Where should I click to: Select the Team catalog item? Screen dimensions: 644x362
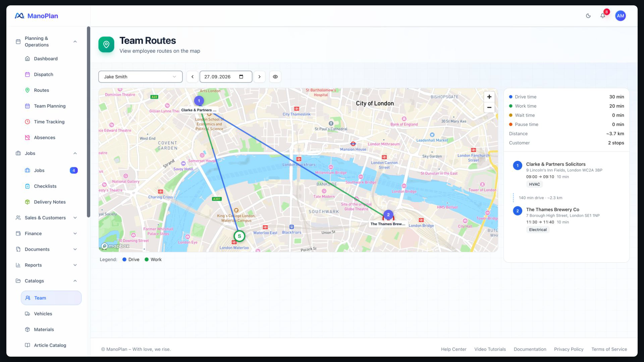pyautogui.click(x=51, y=298)
